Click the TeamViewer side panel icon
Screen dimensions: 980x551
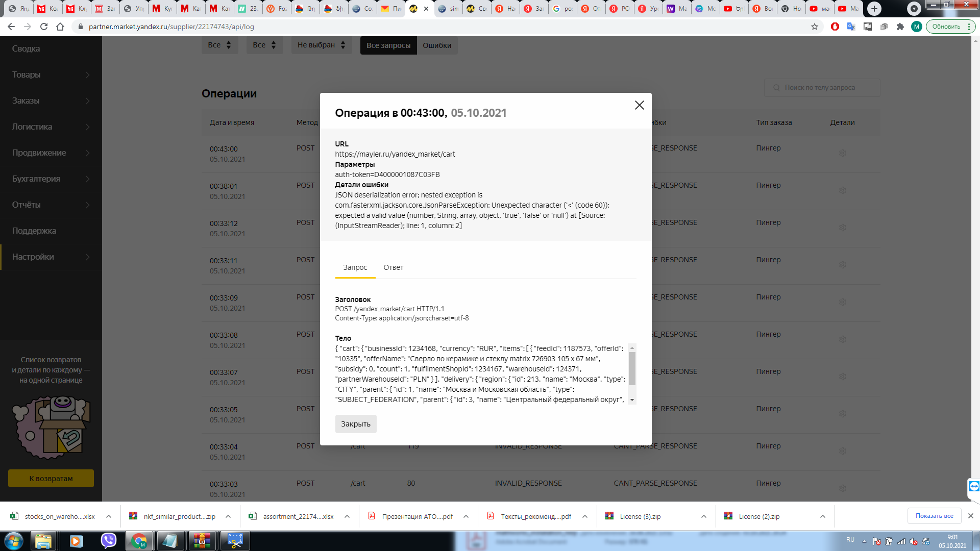974,486
